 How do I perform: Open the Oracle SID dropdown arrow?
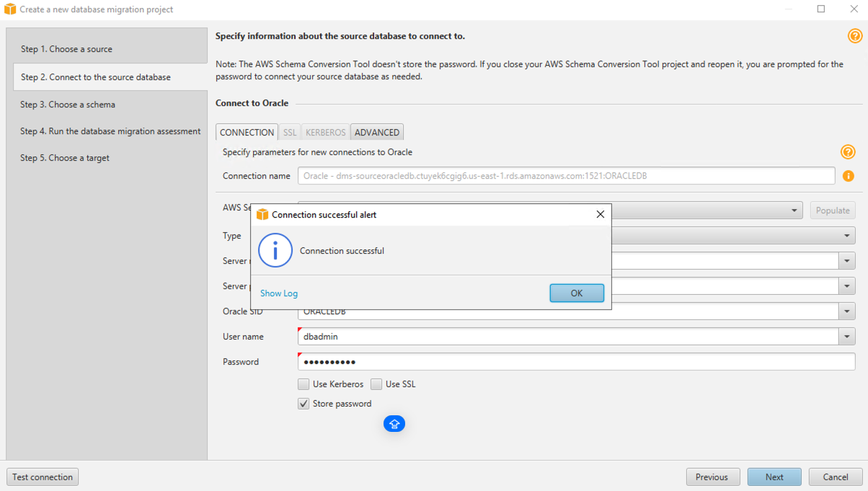tap(847, 311)
